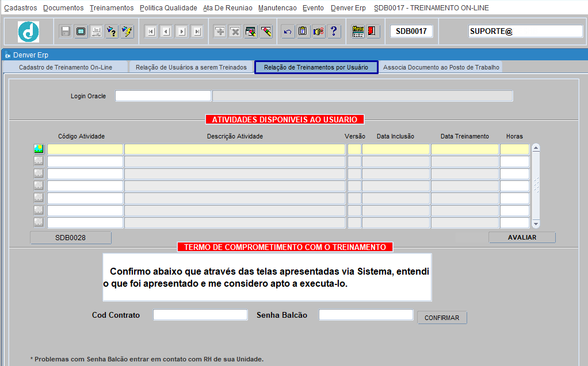Go to the previous record
This screenshot has width=588, height=366.
coord(166,32)
